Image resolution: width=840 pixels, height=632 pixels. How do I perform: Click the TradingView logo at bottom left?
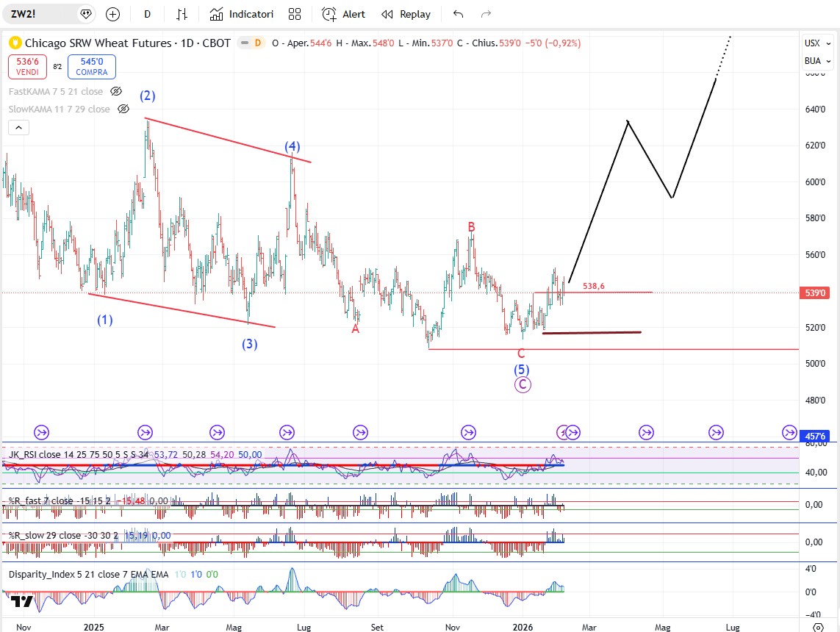pos(21,603)
